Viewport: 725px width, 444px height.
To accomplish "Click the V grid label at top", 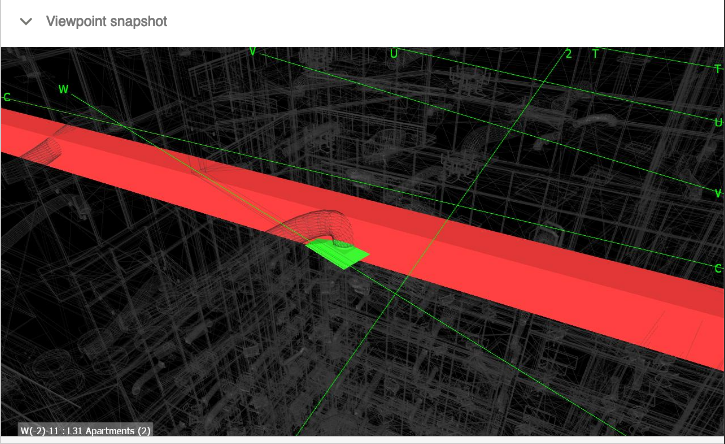I will pyautogui.click(x=252, y=52).
